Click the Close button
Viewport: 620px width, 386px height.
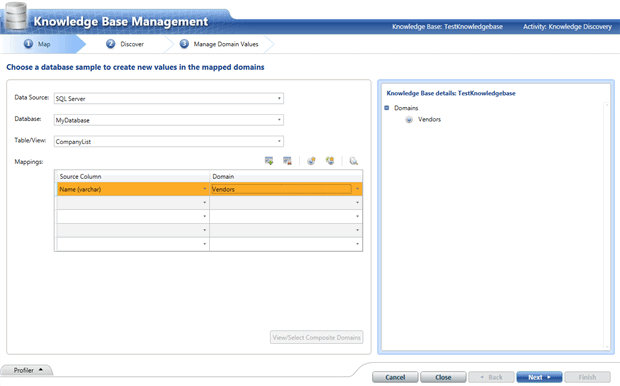pyautogui.click(x=443, y=377)
